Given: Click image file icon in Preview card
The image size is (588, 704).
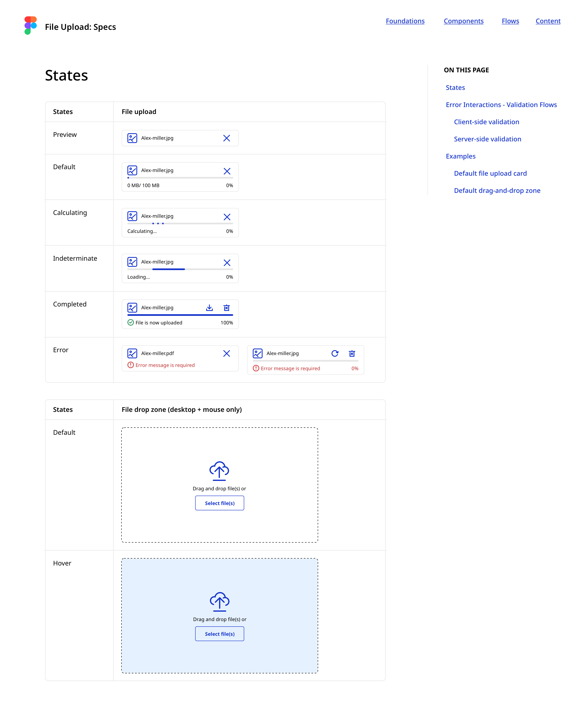Looking at the screenshot, I should point(132,138).
